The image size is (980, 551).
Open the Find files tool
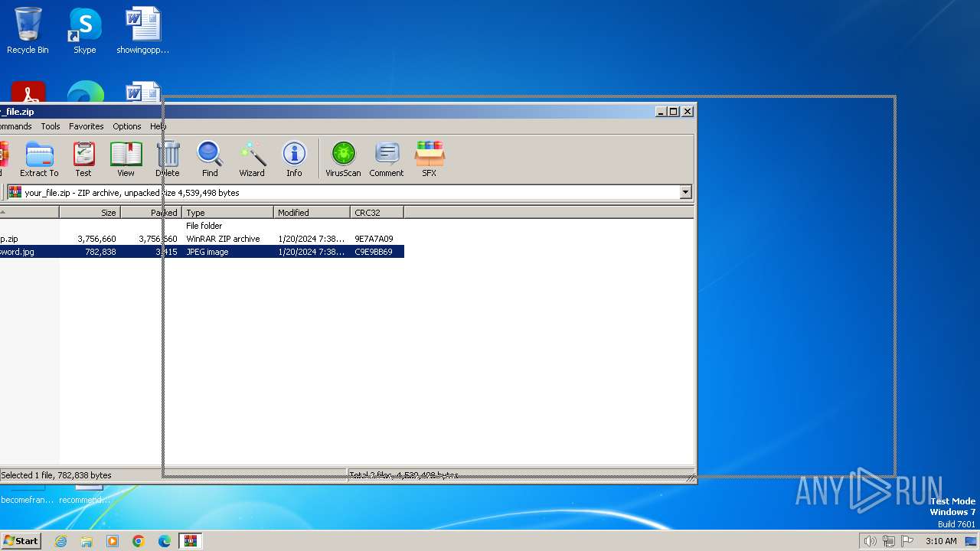[x=210, y=159]
